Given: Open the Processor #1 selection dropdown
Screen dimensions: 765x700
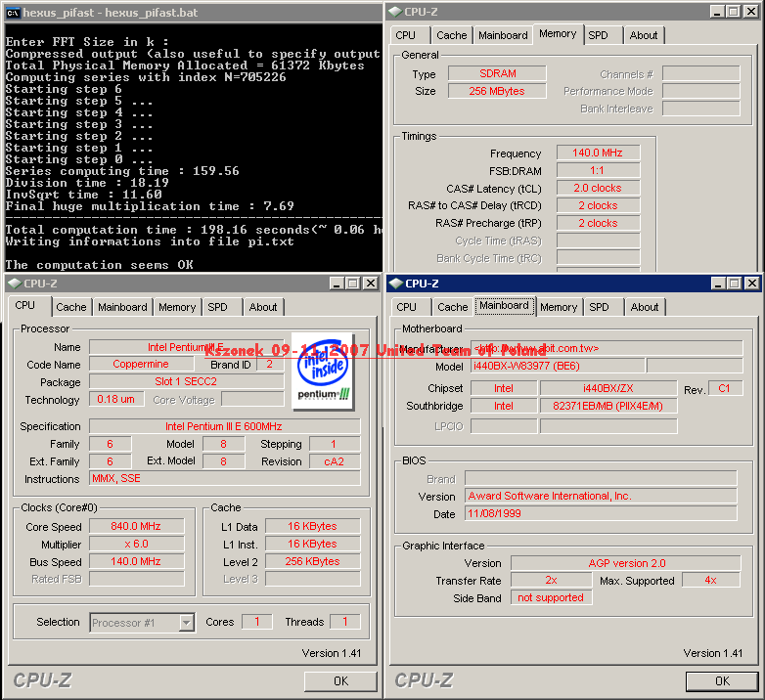Looking at the screenshot, I should pos(143,623).
